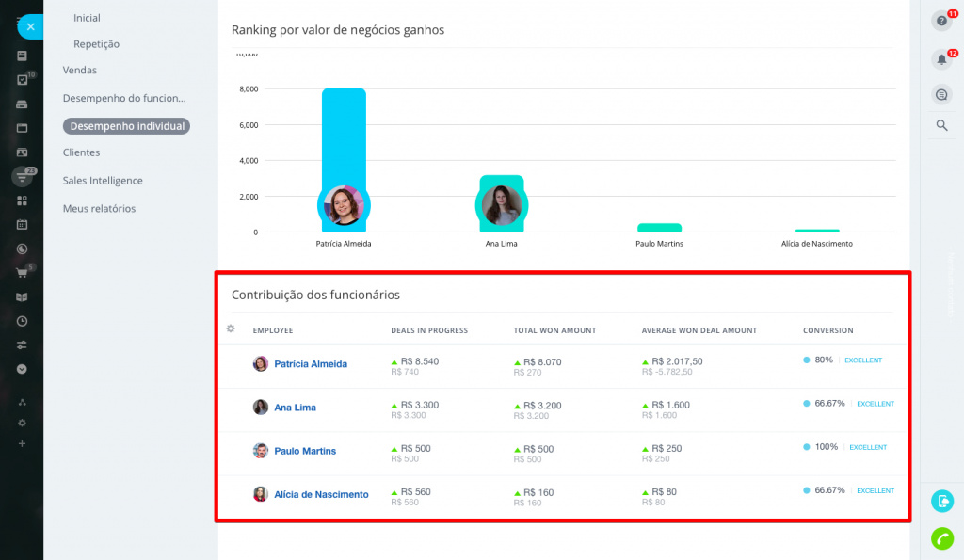This screenshot has width=964, height=560.
Task: Open notifications bell with badge 12
Action: pos(941,59)
